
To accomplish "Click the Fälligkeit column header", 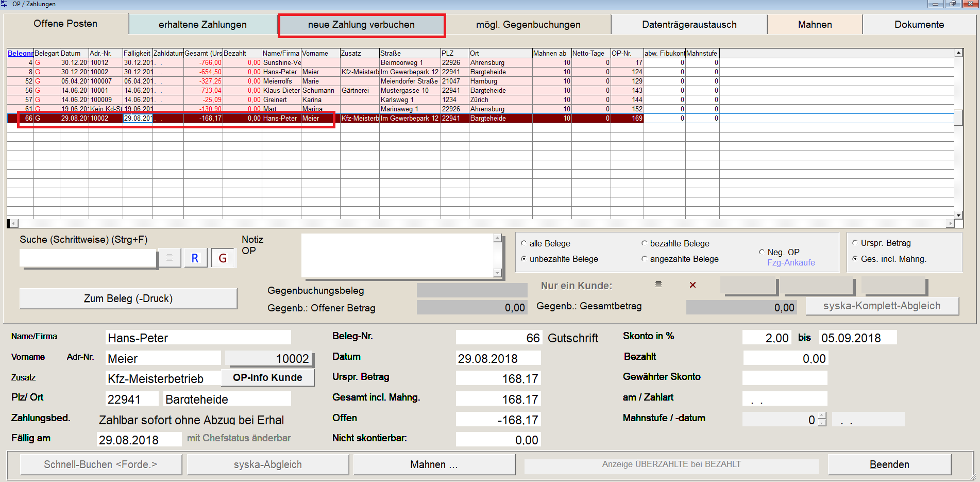I will coord(138,53).
